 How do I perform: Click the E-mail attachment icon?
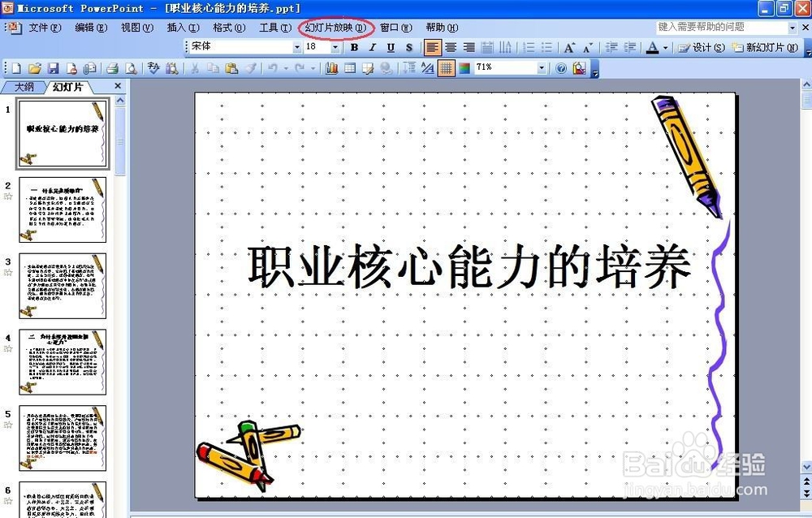[x=89, y=68]
